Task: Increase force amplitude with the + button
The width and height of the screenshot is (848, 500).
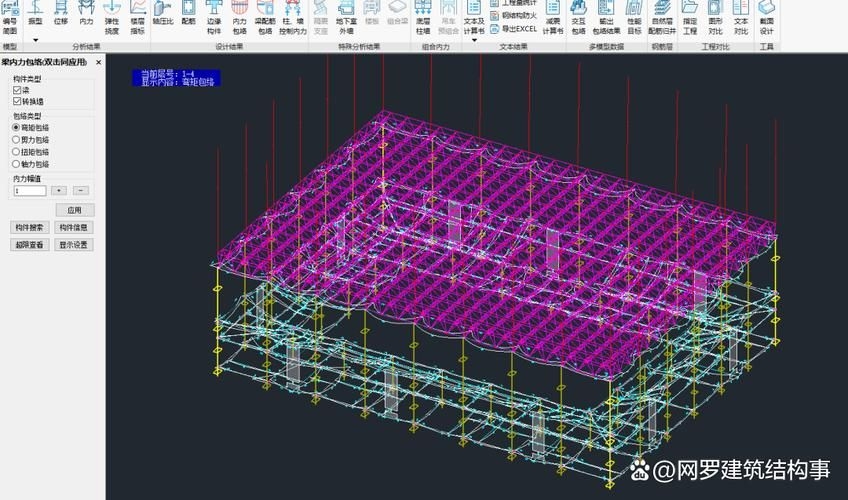Action: coord(59,190)
